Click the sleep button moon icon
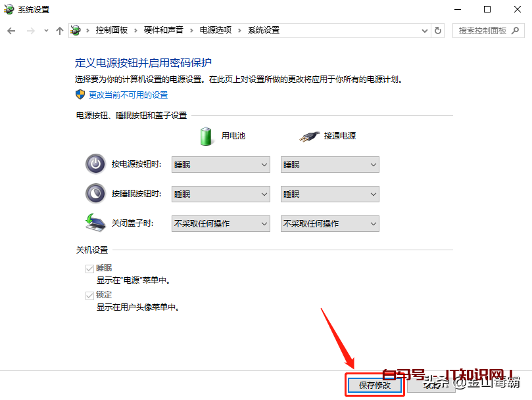The image size is (532, 400). coord(95,194)
